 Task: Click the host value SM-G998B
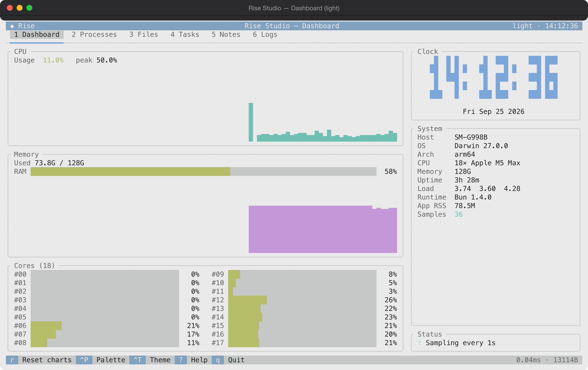click(471, 137)
